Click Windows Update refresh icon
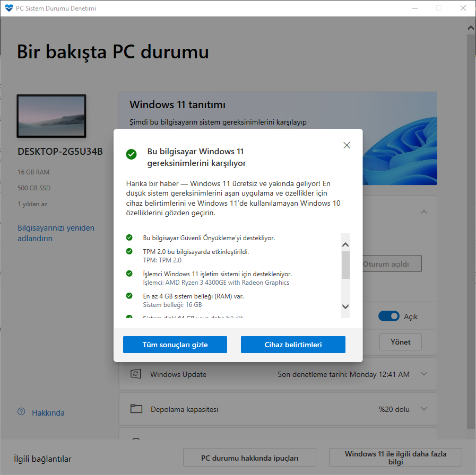This screenshot has width=476, height=475. point(135,374)
